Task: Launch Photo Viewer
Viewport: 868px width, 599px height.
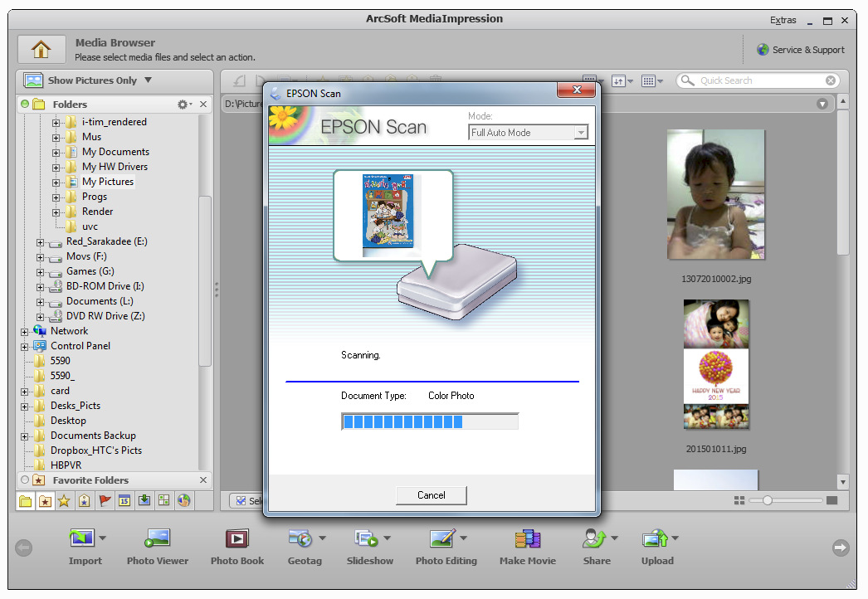Action: click(x=158, y=547)
